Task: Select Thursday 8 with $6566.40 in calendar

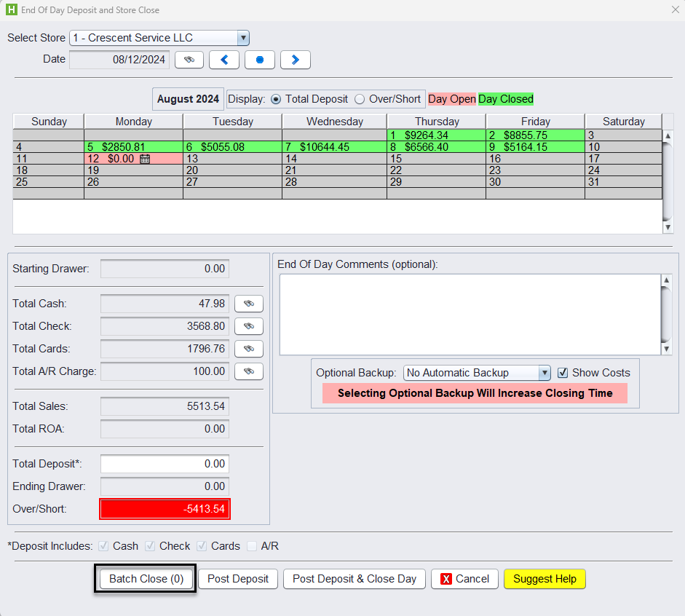Action: (x=435, y=147)
